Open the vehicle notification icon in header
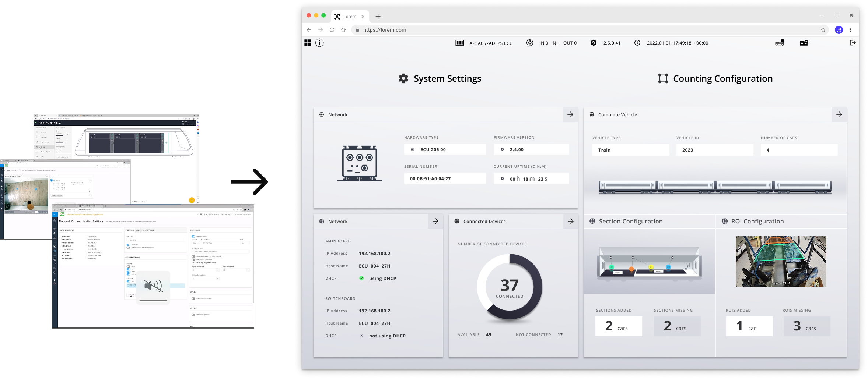This screenshot has height=379, width=868. click(779, 43)
